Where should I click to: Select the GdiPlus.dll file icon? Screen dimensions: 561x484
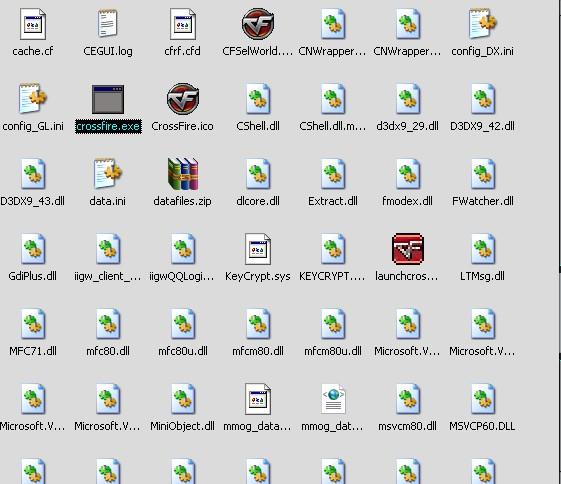pyautogui.click(x=33, y=249)
